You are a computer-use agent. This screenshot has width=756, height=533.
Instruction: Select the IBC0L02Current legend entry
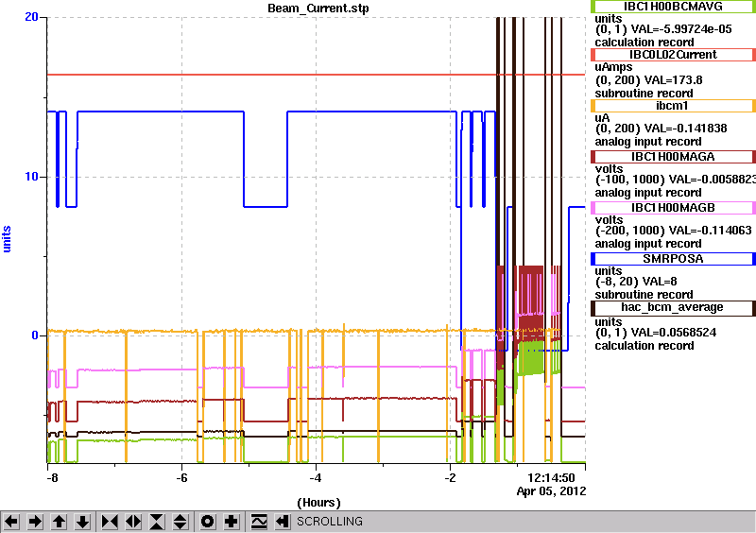(673, 55)
